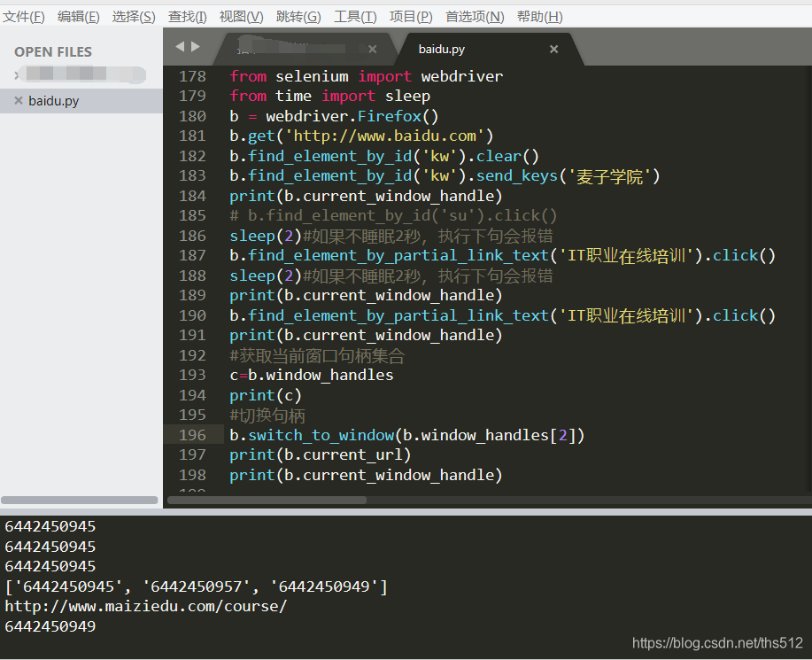Click the webdriver.Firefox() line
This screenshot has height=660, width=812.
[x=334, y=116]
